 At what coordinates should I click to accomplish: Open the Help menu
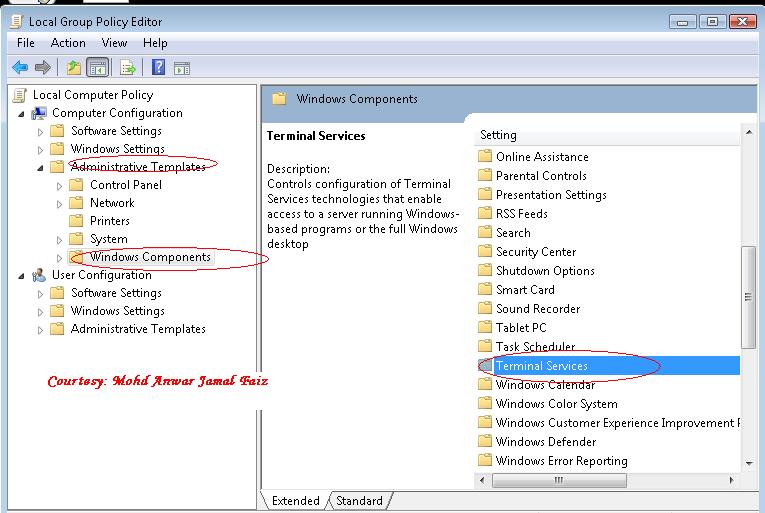coord(155,43)
